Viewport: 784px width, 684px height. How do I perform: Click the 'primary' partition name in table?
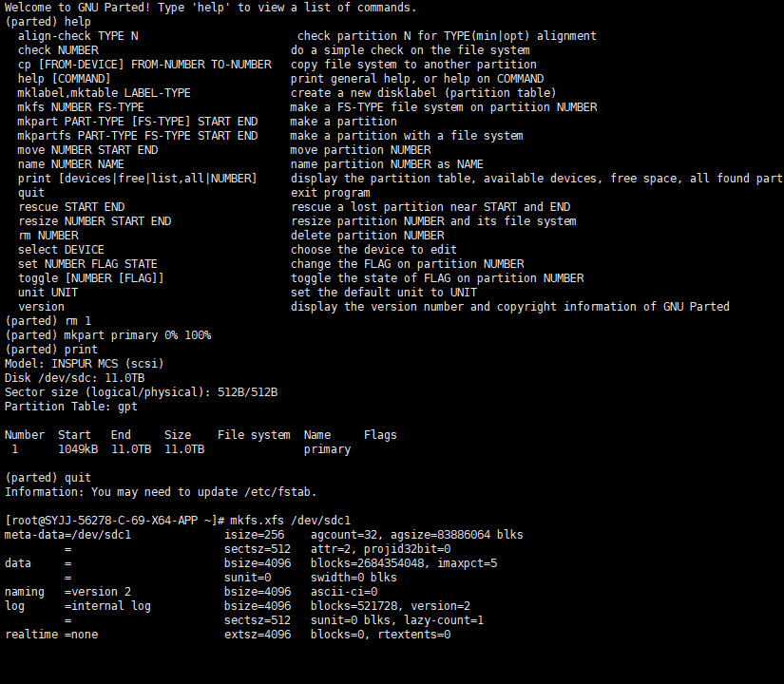[x=327, y=449]
